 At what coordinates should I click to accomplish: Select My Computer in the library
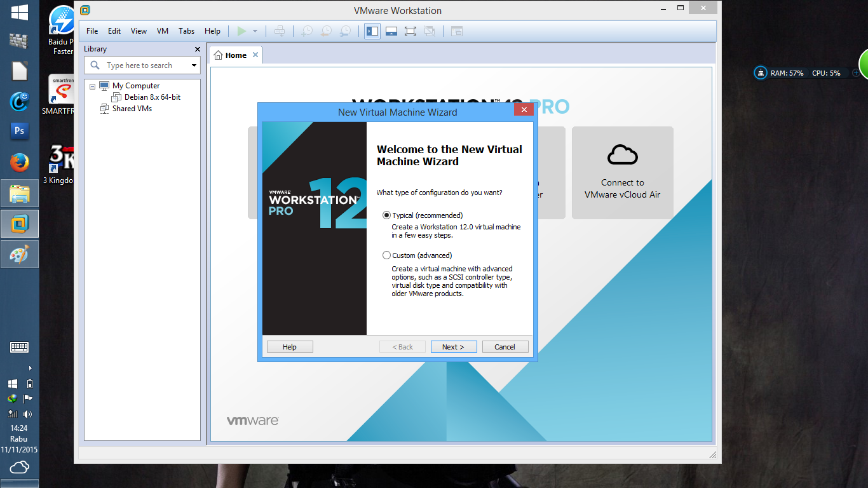(x=136, y=86)
